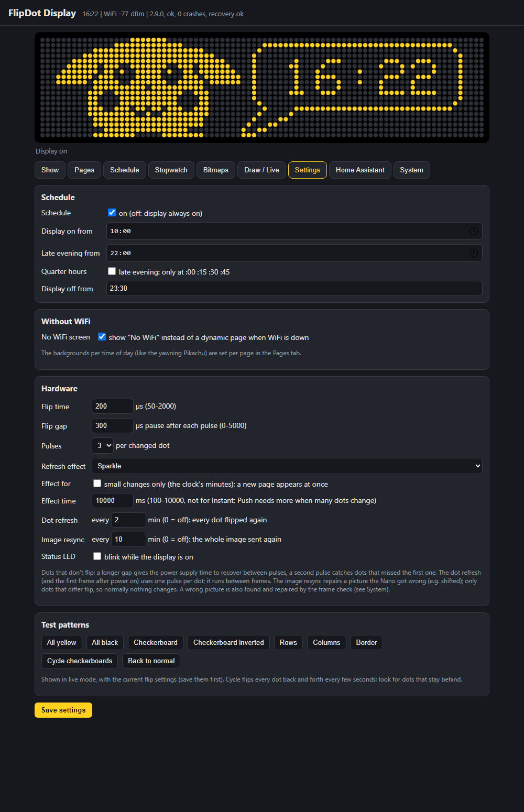
Task: Open the Pulses dropdown
Action: pos(102,445)
